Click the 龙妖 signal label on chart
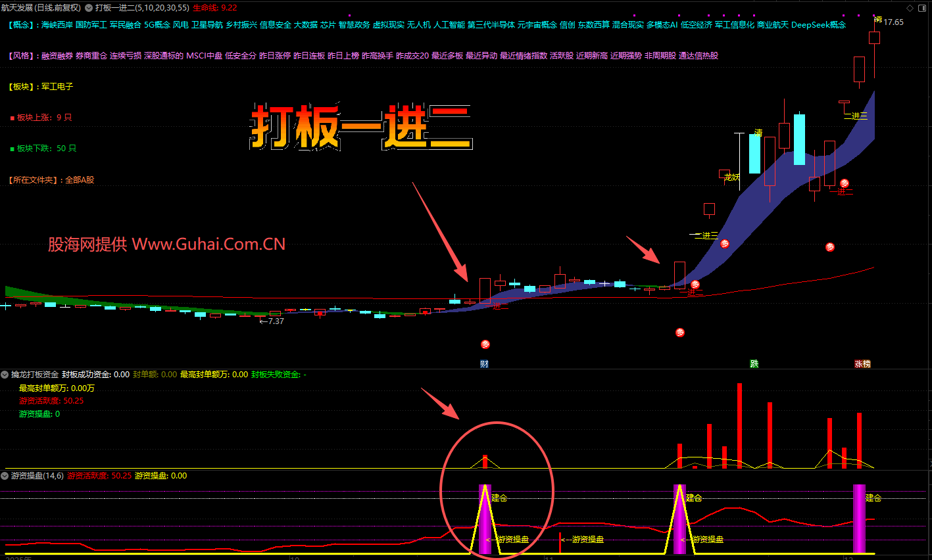Image resolution: width=932 pixels, height=560 pixels. pos(731,177)
